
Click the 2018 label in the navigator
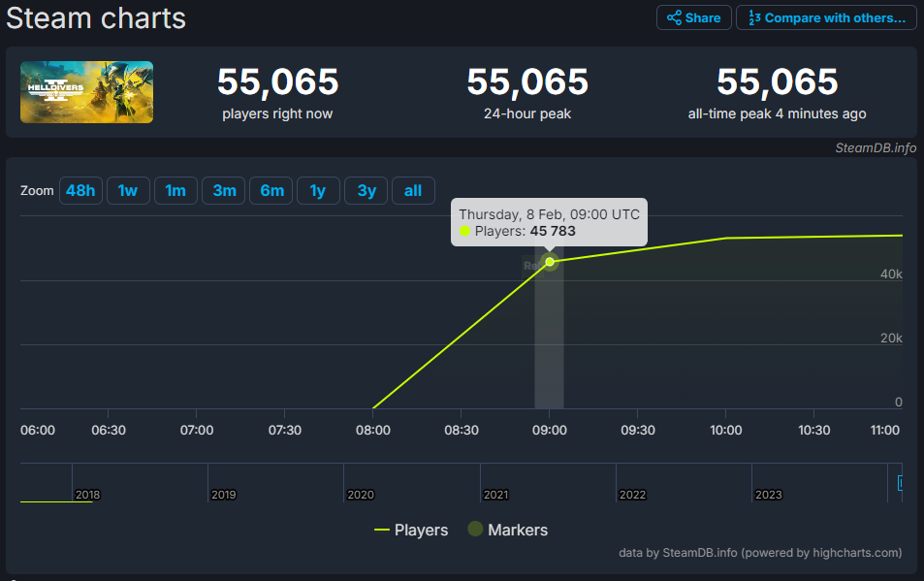88,495
